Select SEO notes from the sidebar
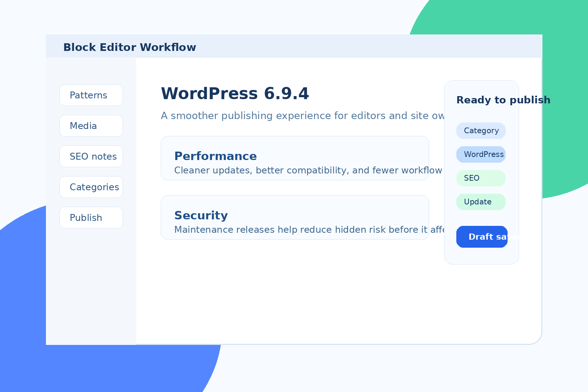 [91, 156]
